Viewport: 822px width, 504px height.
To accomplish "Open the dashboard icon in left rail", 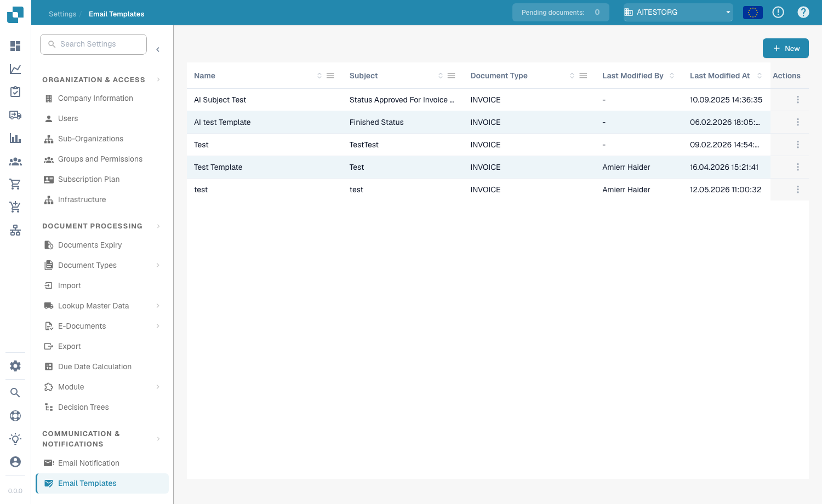I will [15, 46].
